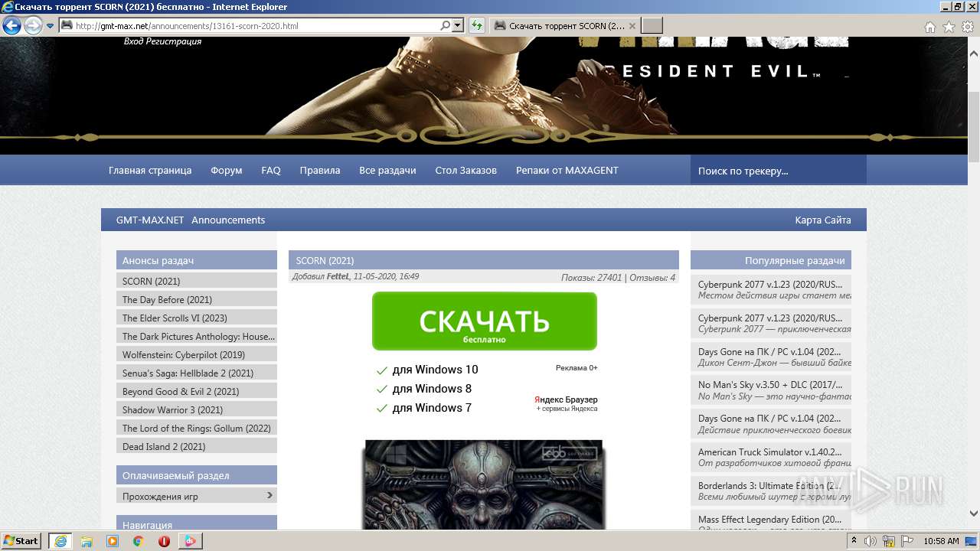Select Shadow Warrior 3 (2021) announcement

[x=197, y=409]
